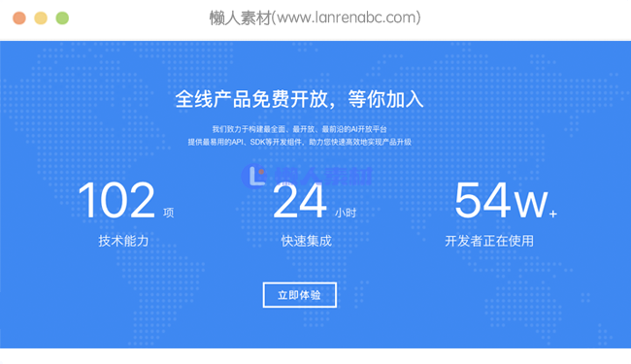Image resolution: width=631 pixels, height=364 pixels.
Task: Click the 102 项 statistic number
Action: click(125, 200)
